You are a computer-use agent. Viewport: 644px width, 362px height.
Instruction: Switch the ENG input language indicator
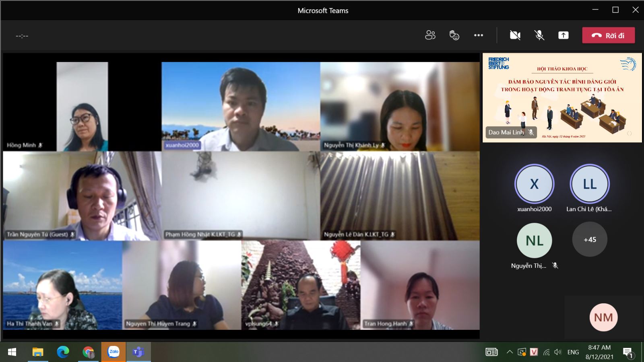coord(573,352)
